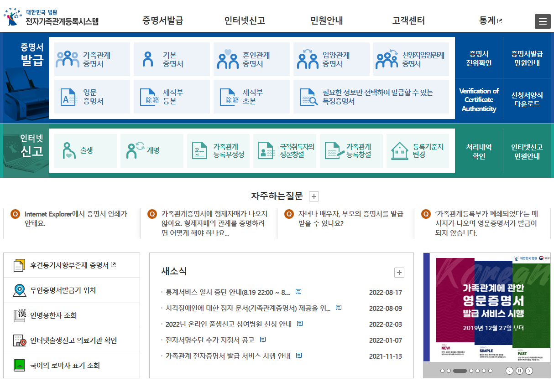Open note icon beside 통계서비스 일시 중단 안내
Image resolution: width=554 pixels, height=392 pixels.
click(x=298, y=292)
